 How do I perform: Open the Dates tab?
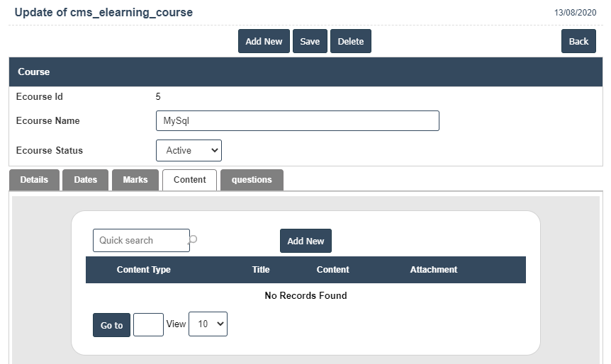(x=85, y=180)
